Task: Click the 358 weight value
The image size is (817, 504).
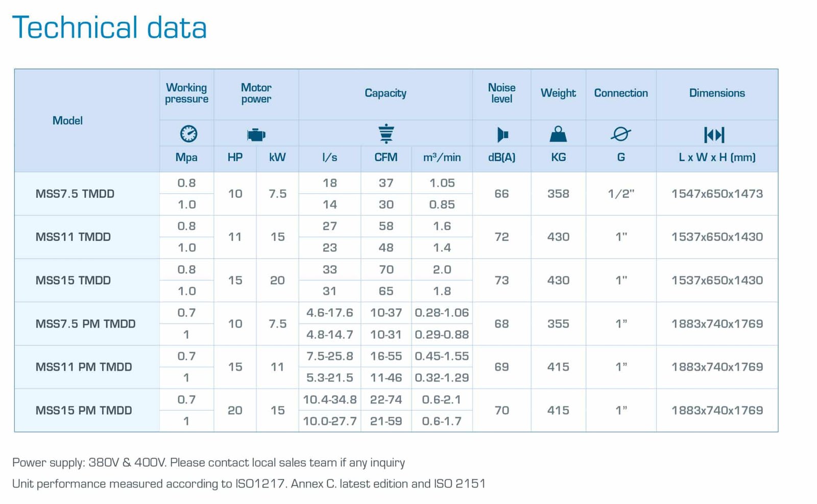Action: [x=558, y=194]
